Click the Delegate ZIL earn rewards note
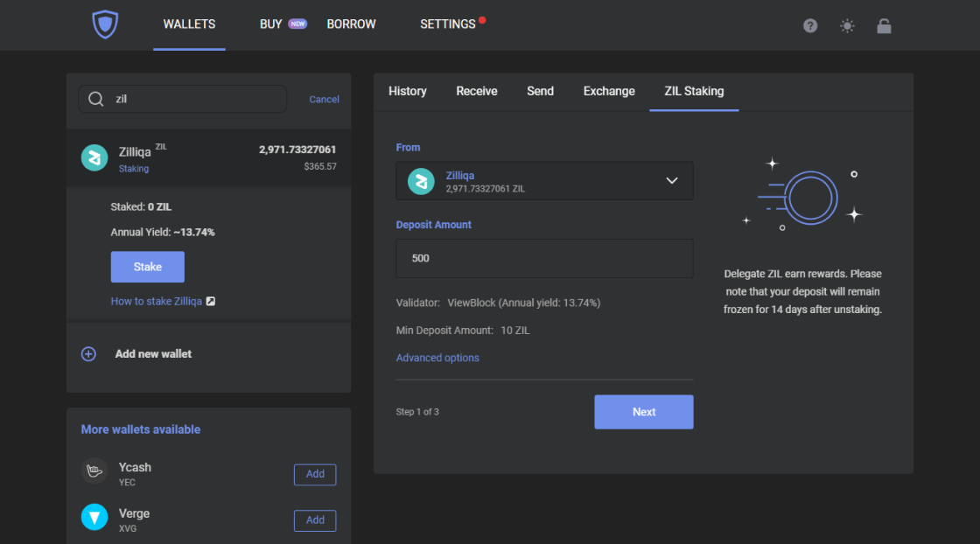The height and width of the screenshot is (544, 980). click(x=802, y=291)
